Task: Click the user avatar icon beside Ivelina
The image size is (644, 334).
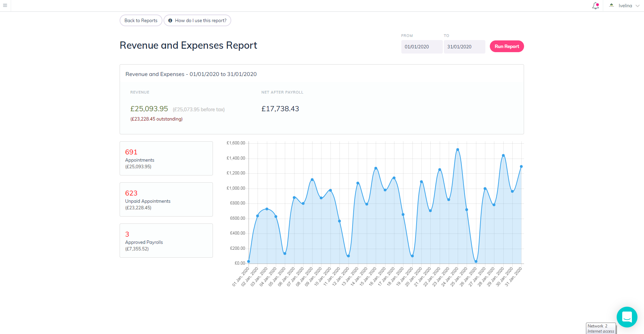Action: pyautogui.click(x=612, y=6)
